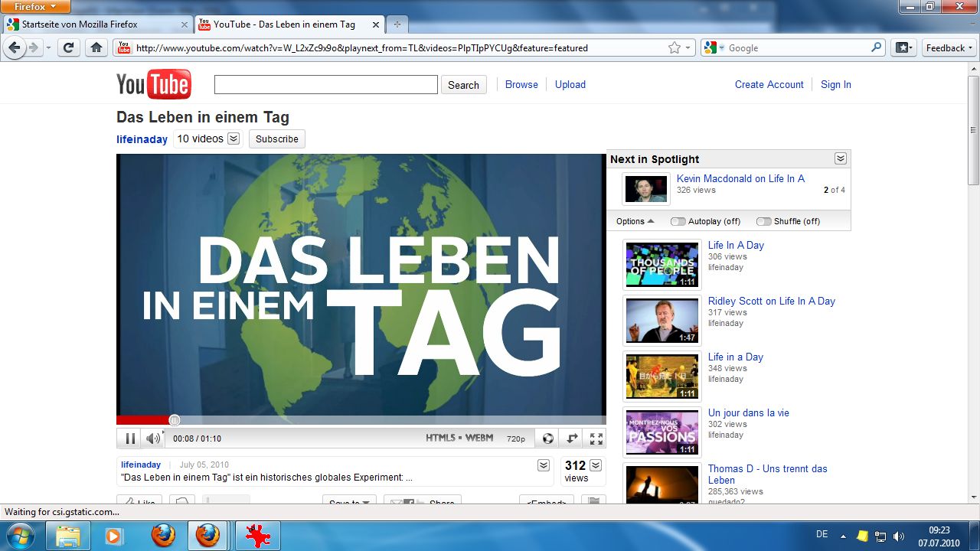Subscribe to the lifeinaday channel
The image size is (980, 551).
(276, 139)
